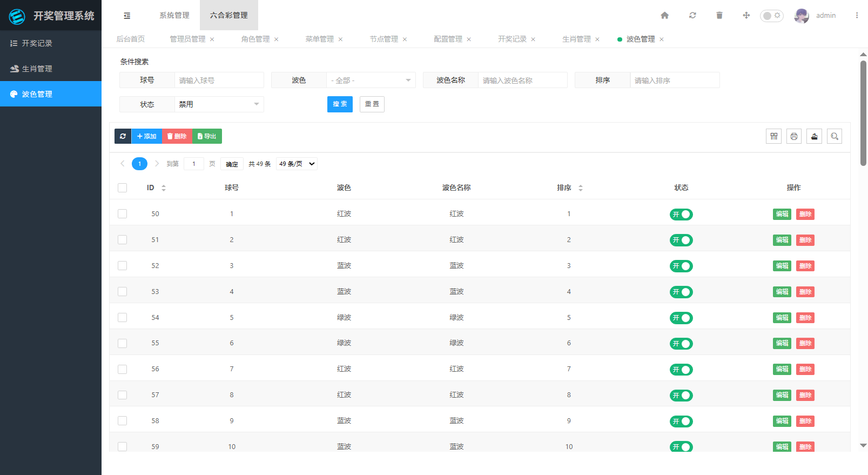Click the 重置 button
Screen dimensions: 868x475
[x=372, y=104]
